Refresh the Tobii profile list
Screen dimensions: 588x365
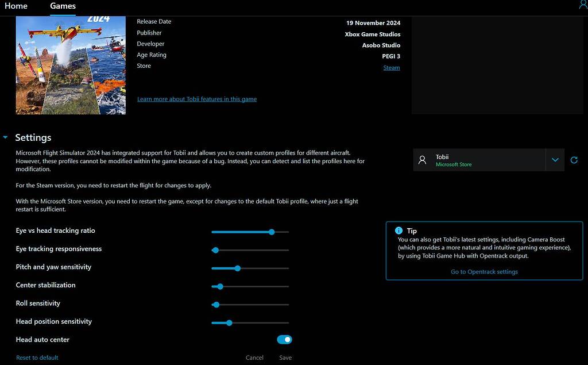click(x=574, y=160)
